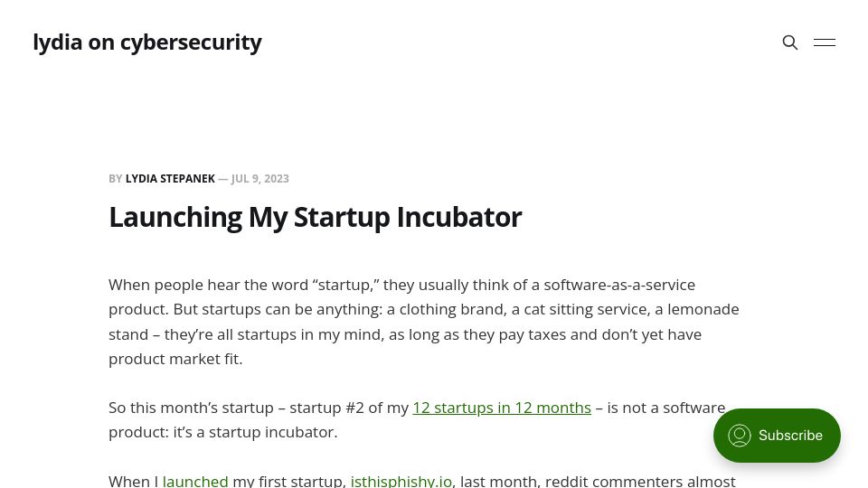This screenshot has width=868, height=488.
Task: Click the Subscribe button
Action: coord(777,436)
